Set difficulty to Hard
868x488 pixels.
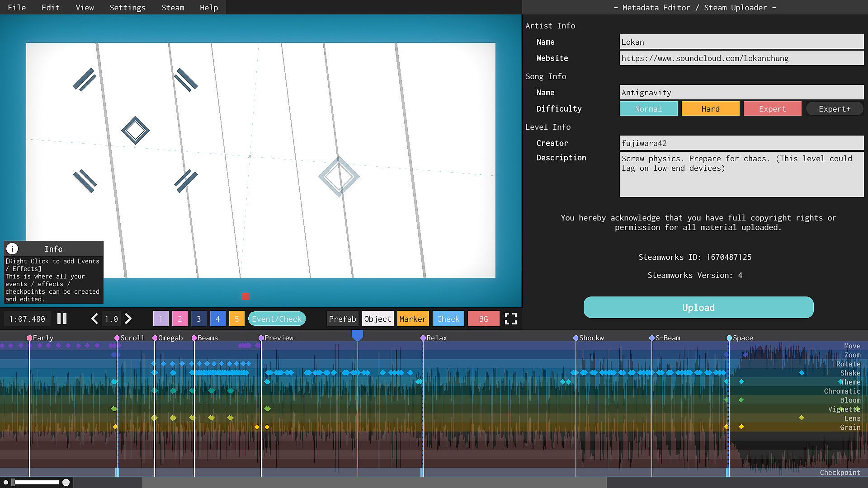[710, 109]
